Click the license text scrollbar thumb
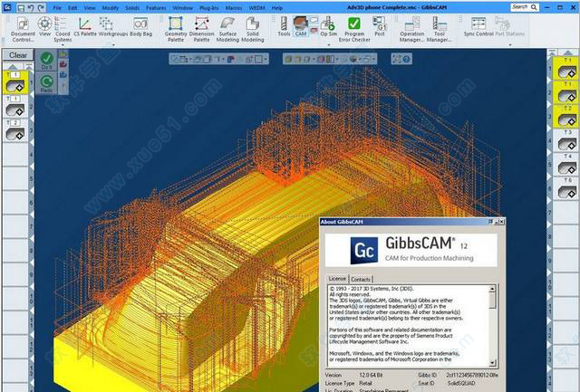Viewport: 580px width, 392px height. (x=492, y=301)
